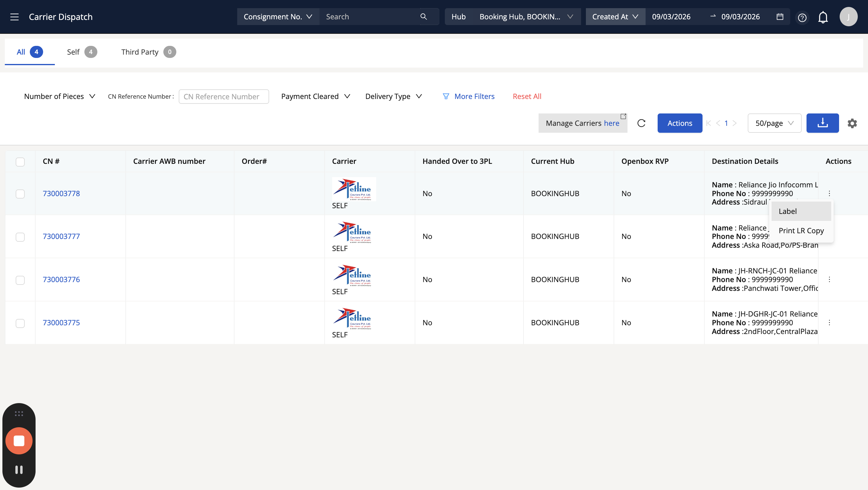The height and width of the screenshot is (490, 868).
Task: Choose Print LR Copy menu option
Action: point(801,231)
